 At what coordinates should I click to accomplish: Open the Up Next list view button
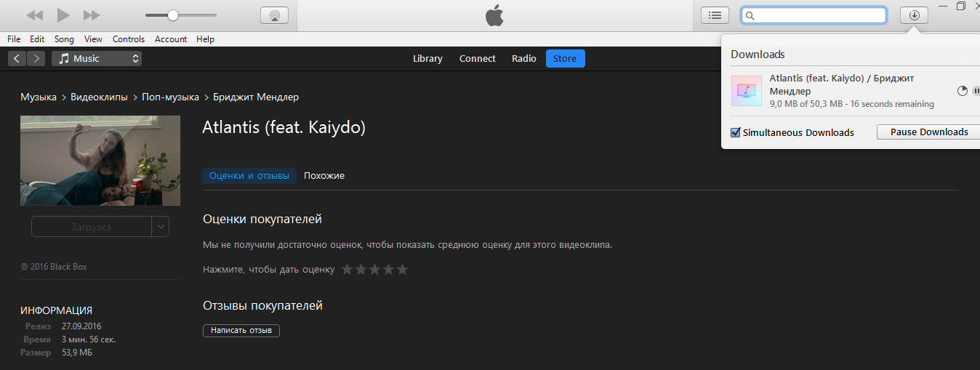click(715, 15)
